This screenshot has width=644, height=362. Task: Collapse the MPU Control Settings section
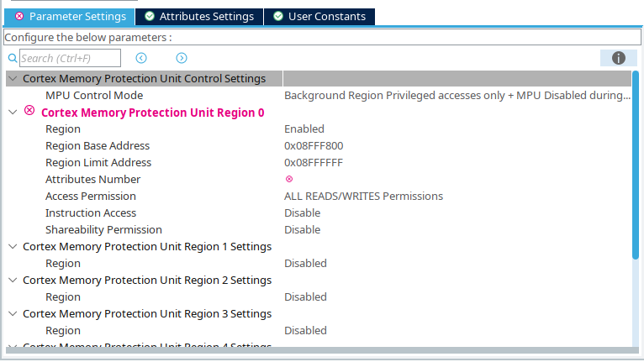[13, 78]
